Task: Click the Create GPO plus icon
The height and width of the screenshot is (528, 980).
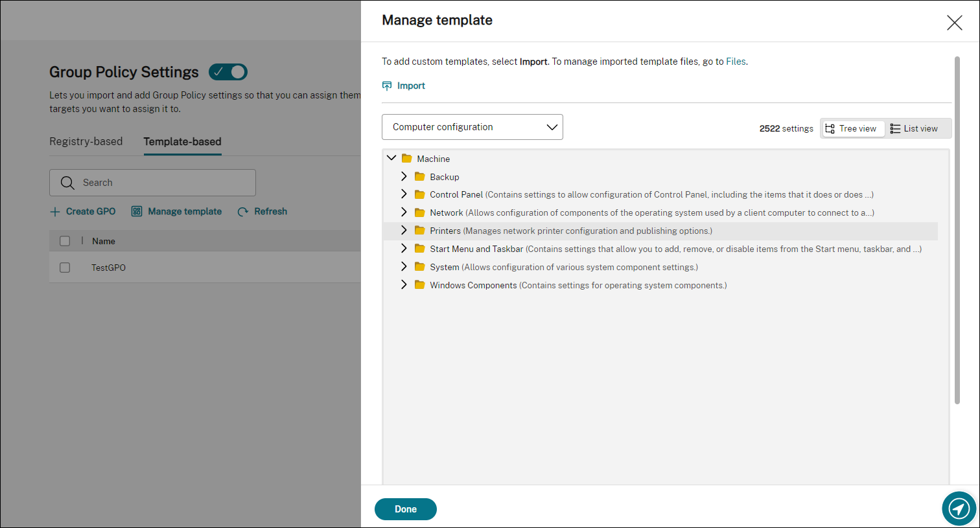Action: pos(55,212)
